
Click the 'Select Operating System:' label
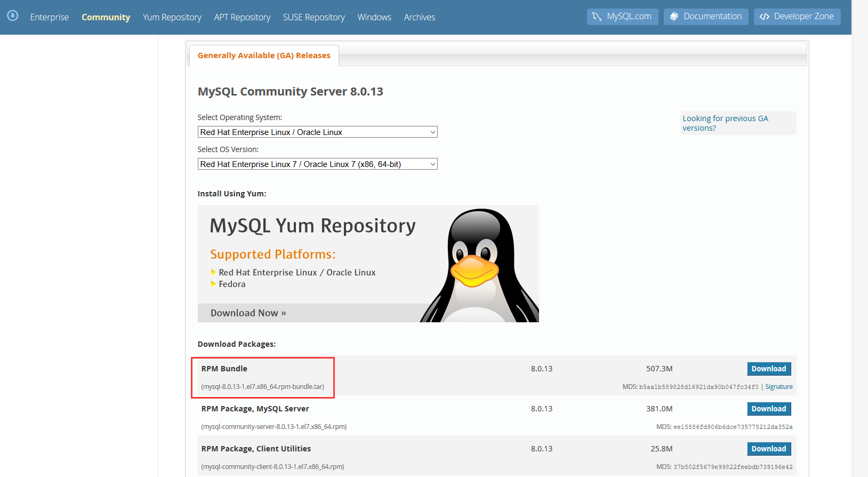(240, 117)
